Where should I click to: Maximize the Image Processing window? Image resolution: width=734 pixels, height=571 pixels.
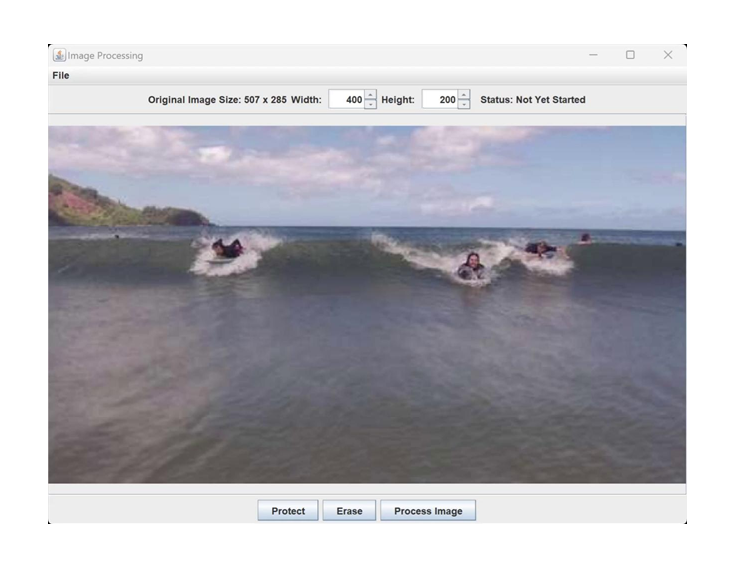pyautogui.click(x=630, y=56)
